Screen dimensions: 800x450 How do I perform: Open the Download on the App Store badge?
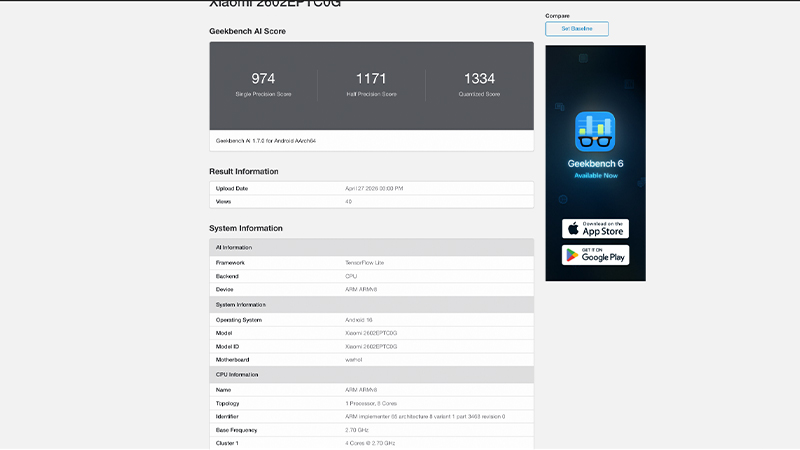click(x=595, y=229)
